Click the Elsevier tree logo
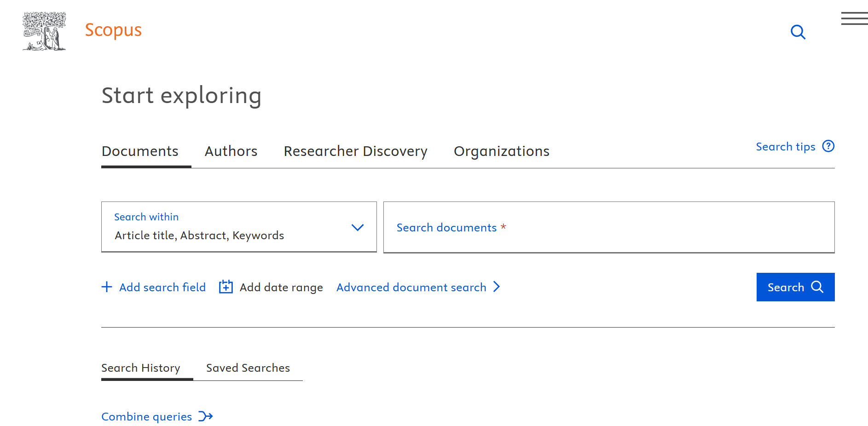 44,31
